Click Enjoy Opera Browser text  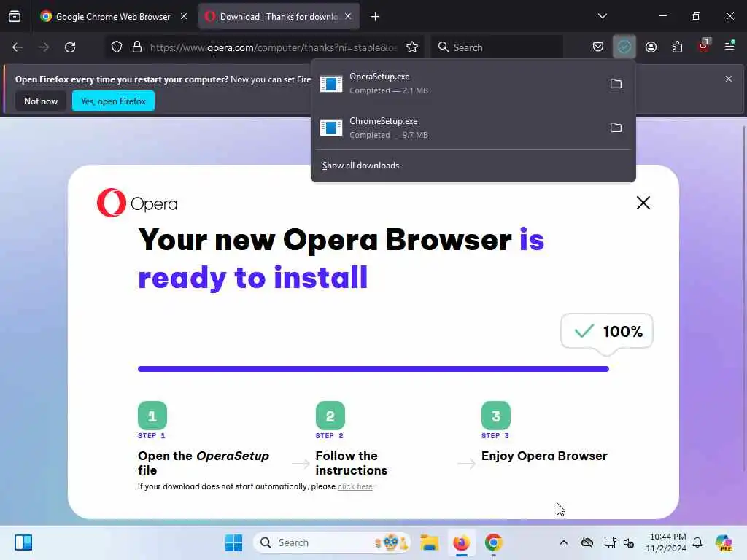coord(544,456)
